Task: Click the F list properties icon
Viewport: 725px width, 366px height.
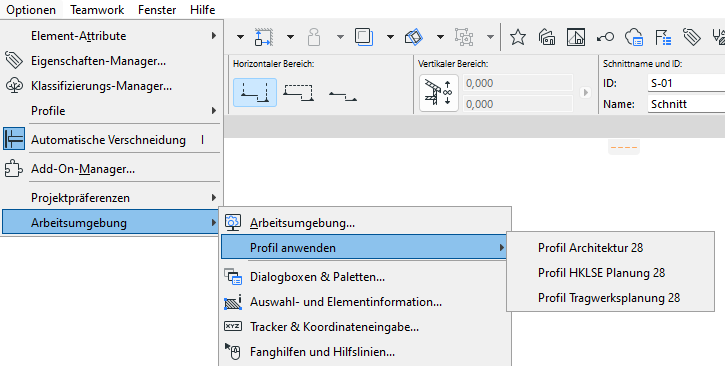Action: 663,37
